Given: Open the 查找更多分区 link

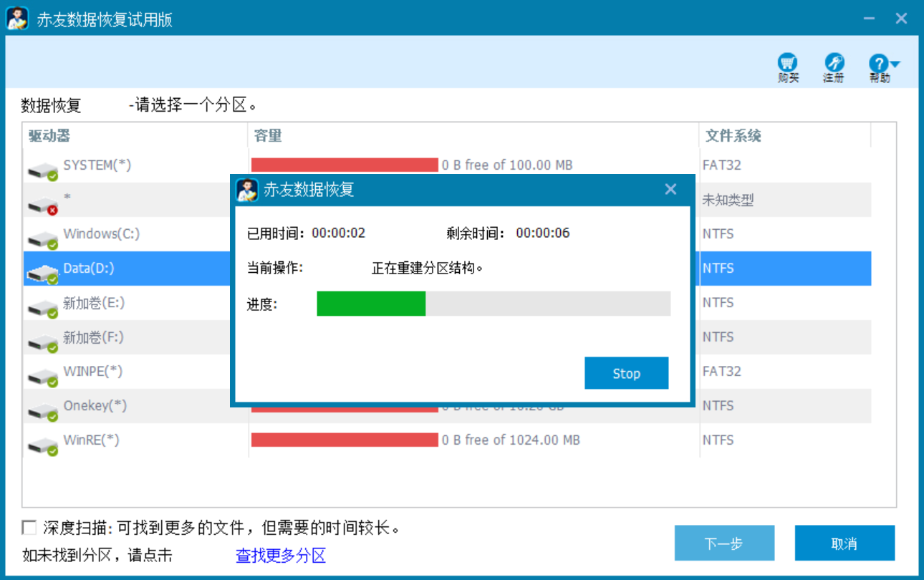Looking at the screenshot, I should pyautogui.click(x=281, y=555).
